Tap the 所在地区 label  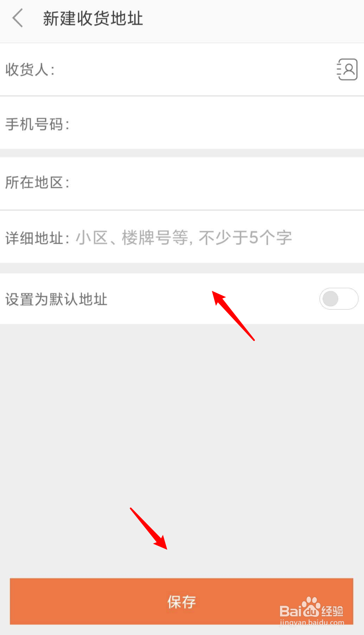click(x=37, y=183)
